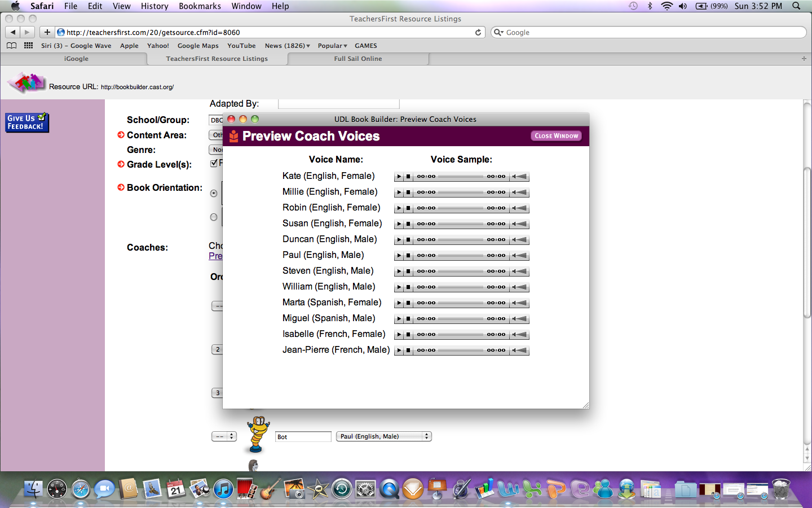This screenshot has width=812, height=508.
Task: Open the Top Sites grid icon
Action: (x=28, y=46)
